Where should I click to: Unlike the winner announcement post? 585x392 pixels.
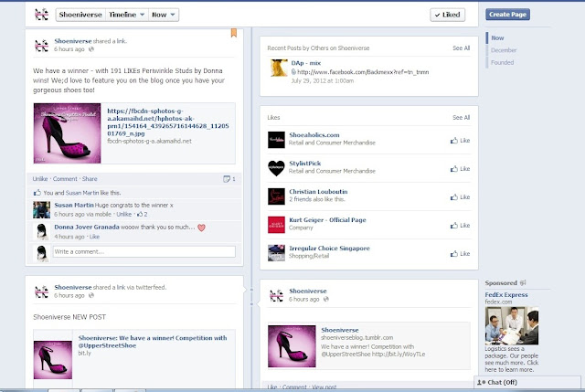pos(40,179)
